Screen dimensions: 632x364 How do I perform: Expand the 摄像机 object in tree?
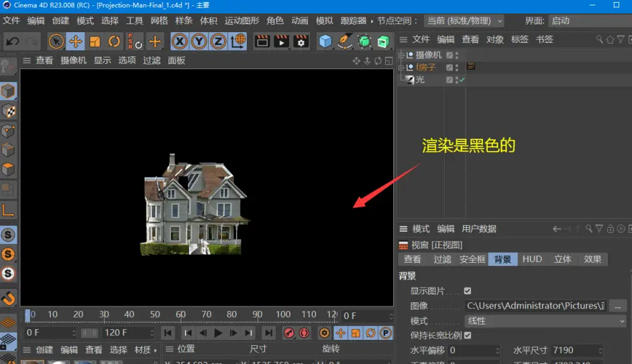click(401, 55)
